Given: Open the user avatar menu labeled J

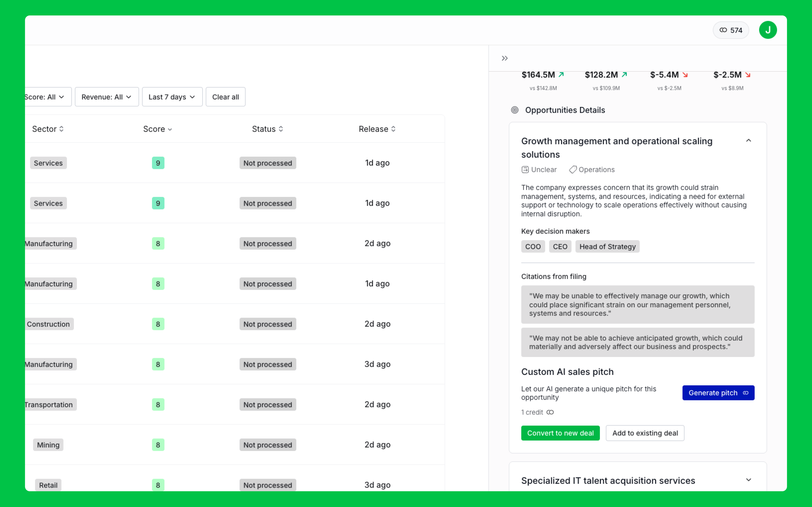Looking at the screenshot, I should [768, 30].
